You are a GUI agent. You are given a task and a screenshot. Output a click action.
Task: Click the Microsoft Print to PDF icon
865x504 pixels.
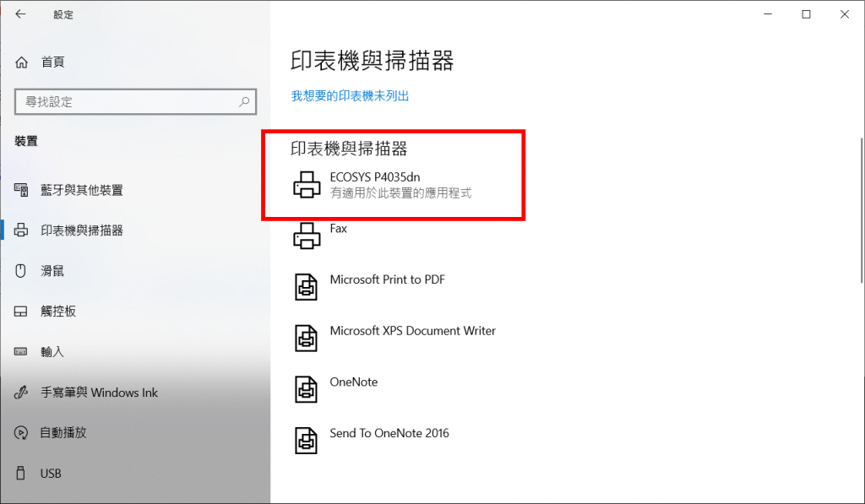(x=306, y=287)
